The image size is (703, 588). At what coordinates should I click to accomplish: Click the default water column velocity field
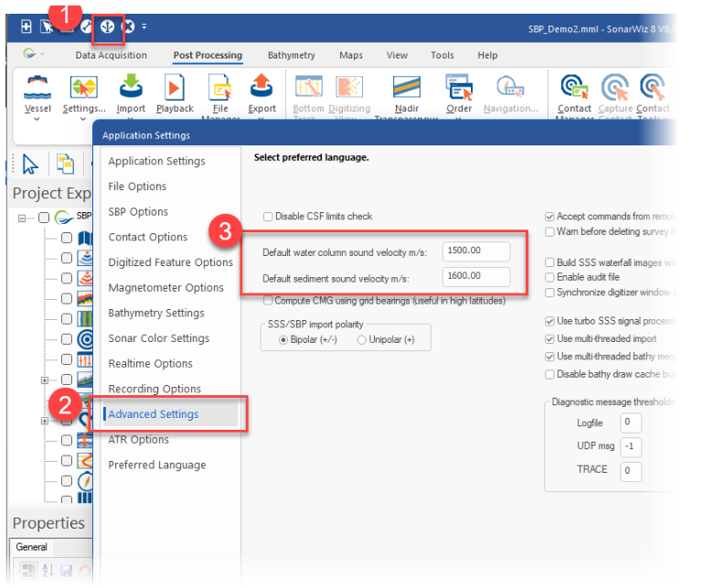click(474, 251)
